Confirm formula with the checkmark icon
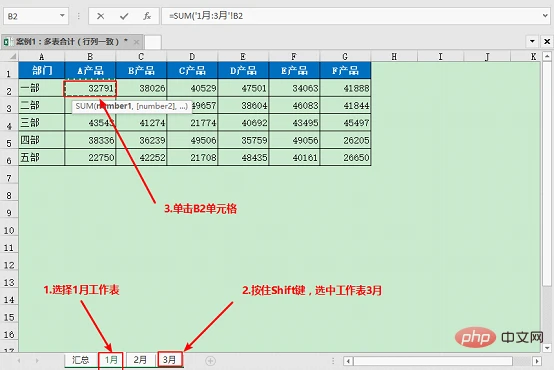Viewport: 554px width, 370px height. pos(124,16)
